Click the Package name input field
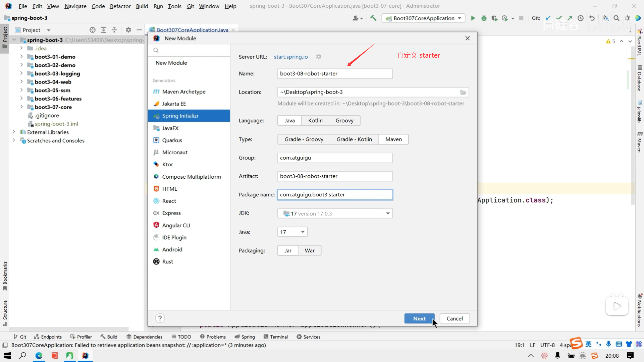 (x=335, y=195)
